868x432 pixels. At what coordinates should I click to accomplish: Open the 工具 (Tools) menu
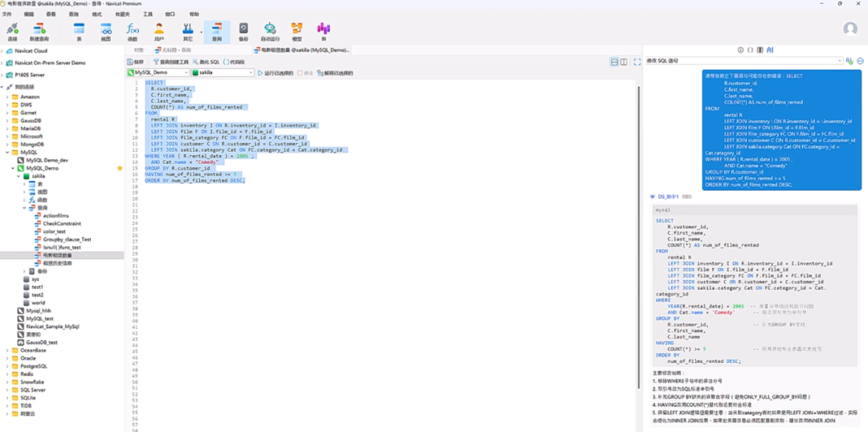tap(148, 14)
